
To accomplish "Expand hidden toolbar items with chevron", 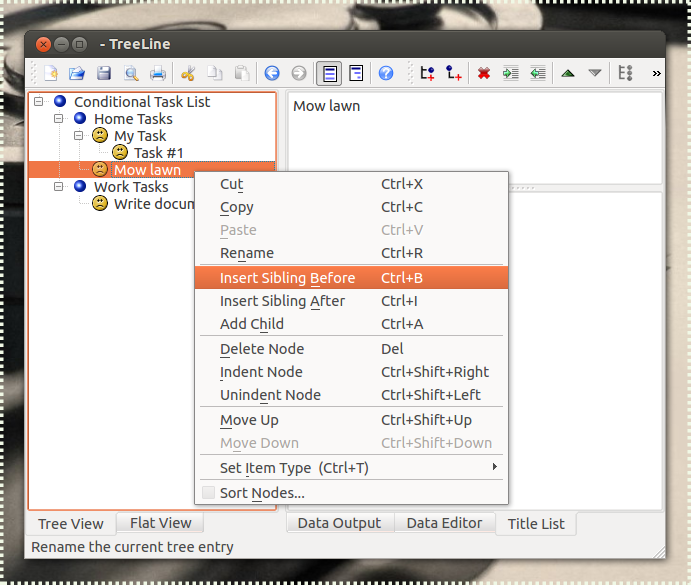I will 657,73.
